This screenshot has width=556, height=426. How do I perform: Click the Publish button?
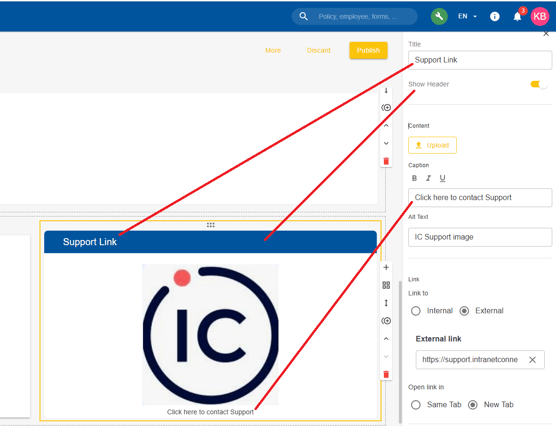(x=368, y=50)
